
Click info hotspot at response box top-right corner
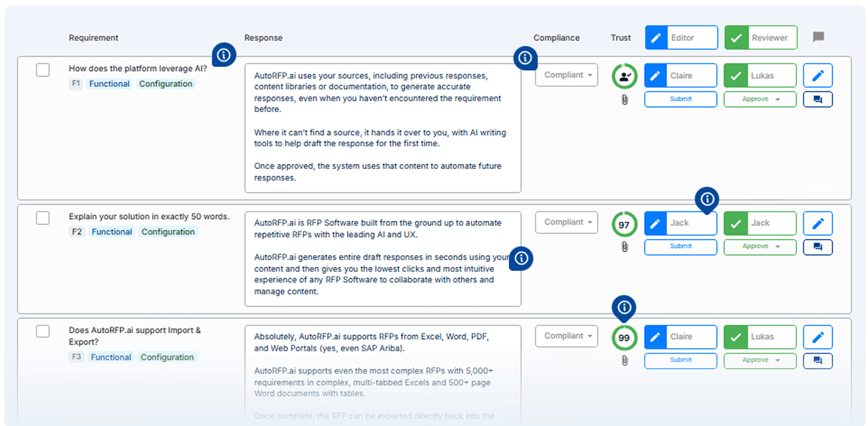point(525,57)
